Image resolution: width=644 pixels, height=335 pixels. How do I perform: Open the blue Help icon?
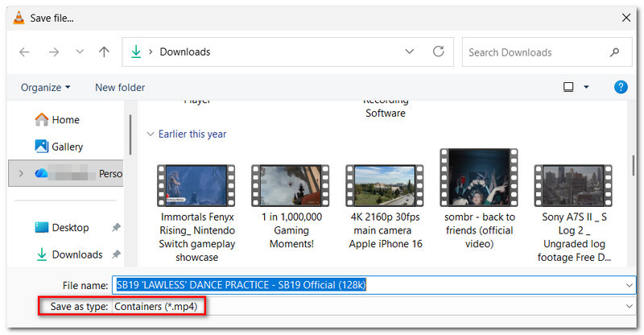[x=621, y=87]
